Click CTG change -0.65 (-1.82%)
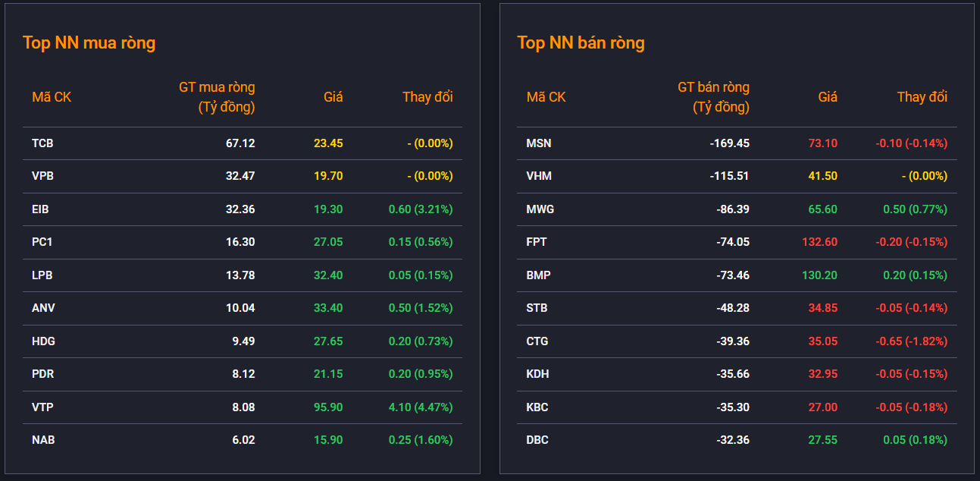Screen dimensions: 980x481 pyautogui.click(x=911, y=341)
